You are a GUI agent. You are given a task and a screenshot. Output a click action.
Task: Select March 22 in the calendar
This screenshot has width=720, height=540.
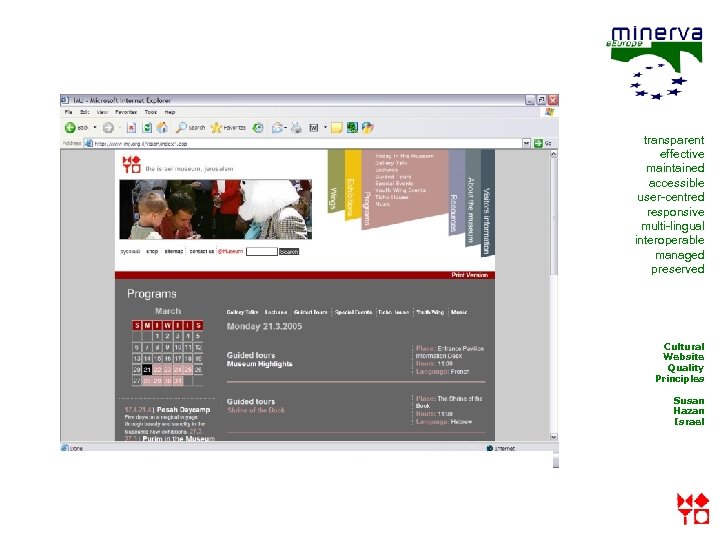click(158, 370)
